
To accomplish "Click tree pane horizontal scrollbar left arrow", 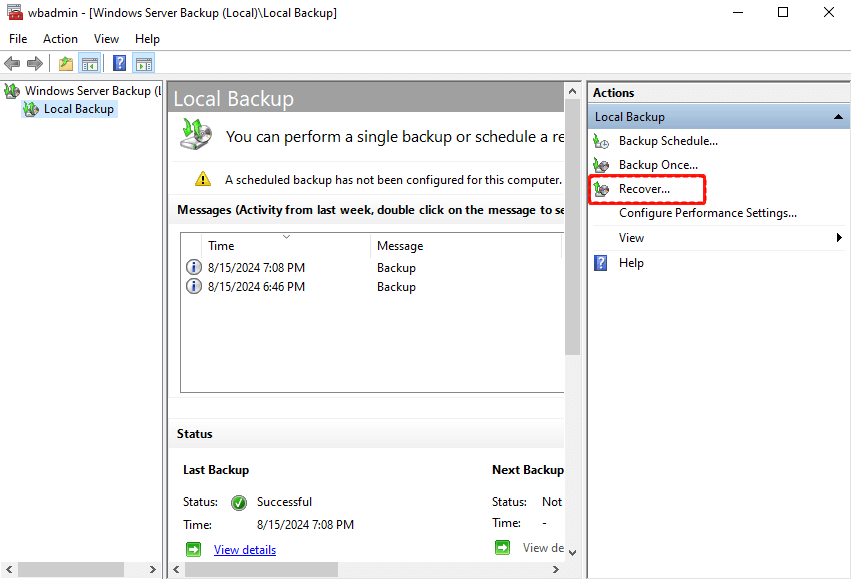I will click(x=9, y=569).
